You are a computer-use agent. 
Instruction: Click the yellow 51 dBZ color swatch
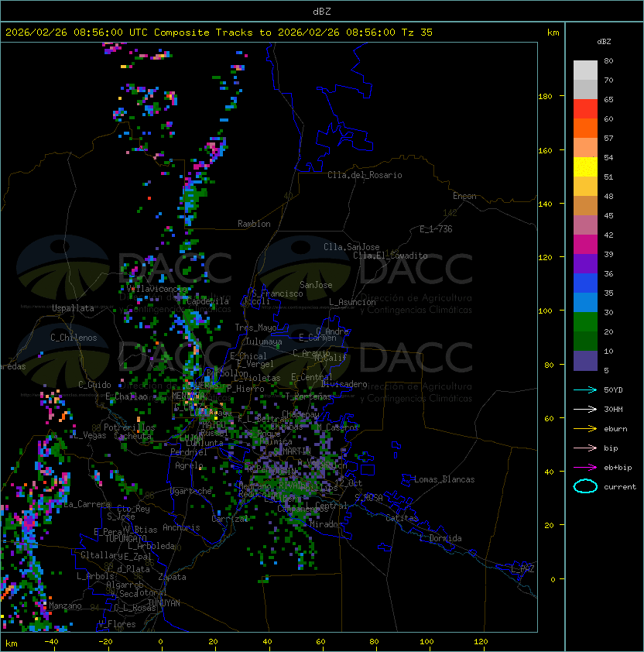click(x=585, y=167)
